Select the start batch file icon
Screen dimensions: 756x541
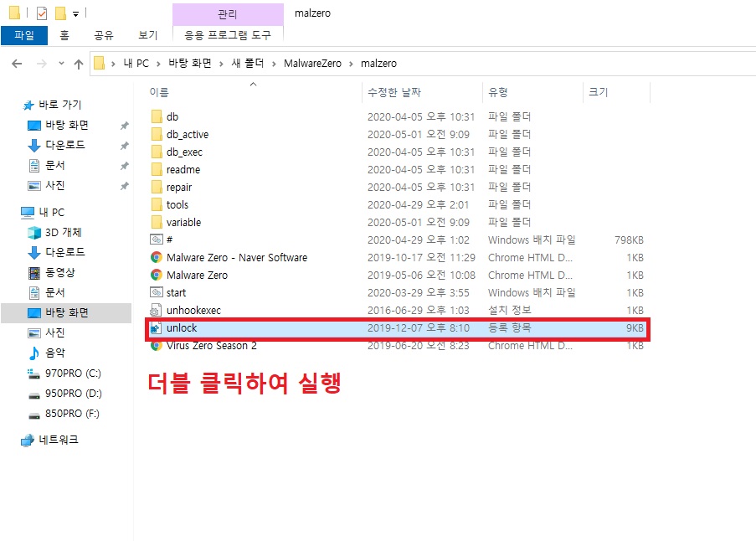[x=157, y=292]
